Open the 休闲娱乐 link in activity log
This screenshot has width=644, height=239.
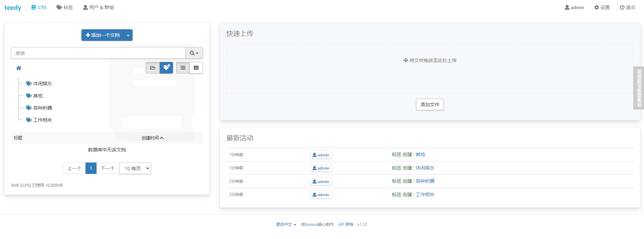(x=425, y=168)
